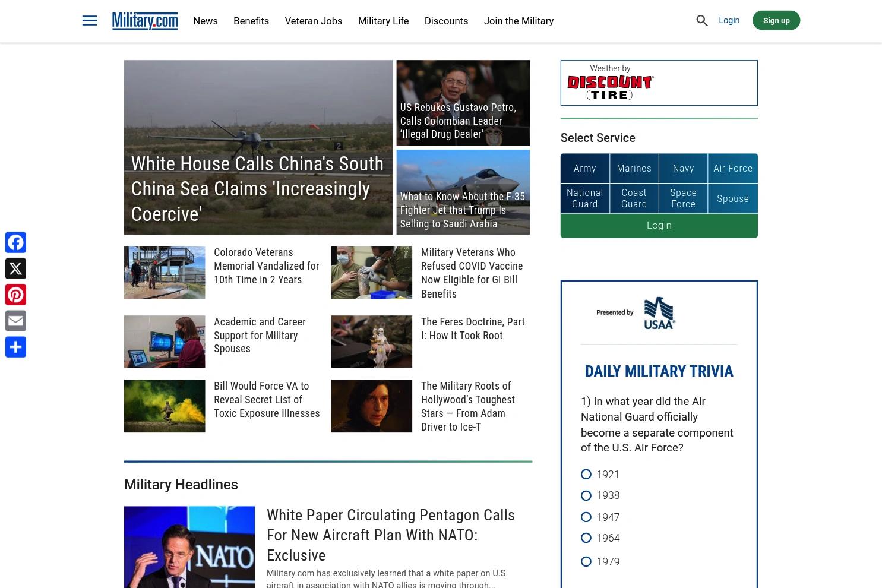This screenshot has width=882, height=588.
Task: Click the Discount Tire weather logo
Action: point(611,87)
